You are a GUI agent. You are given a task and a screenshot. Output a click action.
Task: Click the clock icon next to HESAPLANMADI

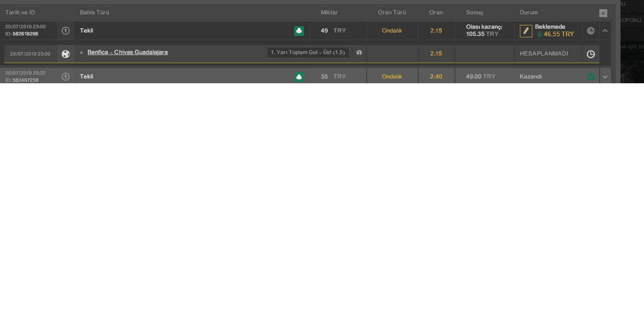pyautogui.click(x=591, y=54)
